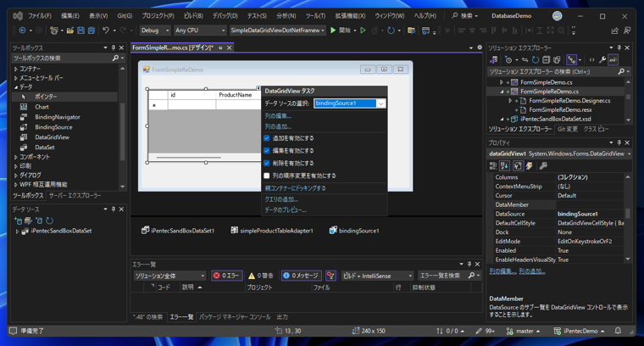644x346 pixels.
Task: Click Solution Explorer sync refresh icon
Action: tap(536, 60)
